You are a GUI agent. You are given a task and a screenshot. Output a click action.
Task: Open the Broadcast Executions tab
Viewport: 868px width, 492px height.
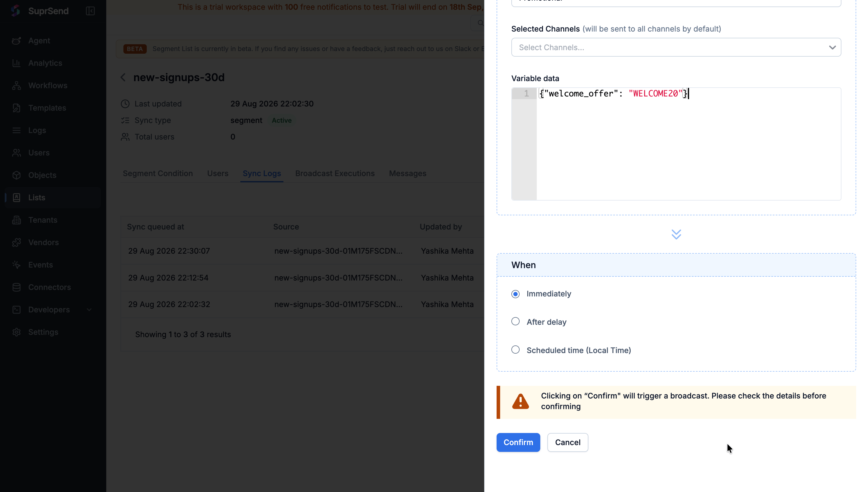click(335, 173)
